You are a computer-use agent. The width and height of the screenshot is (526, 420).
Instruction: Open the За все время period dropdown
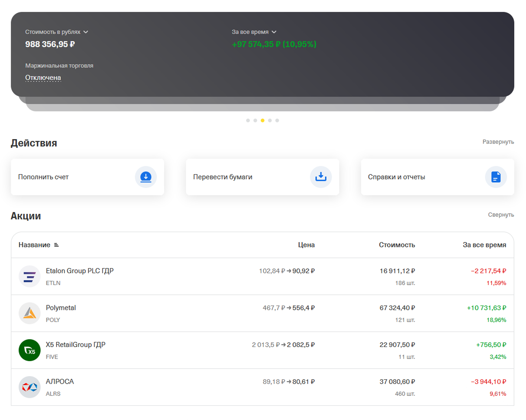[254, 32]
